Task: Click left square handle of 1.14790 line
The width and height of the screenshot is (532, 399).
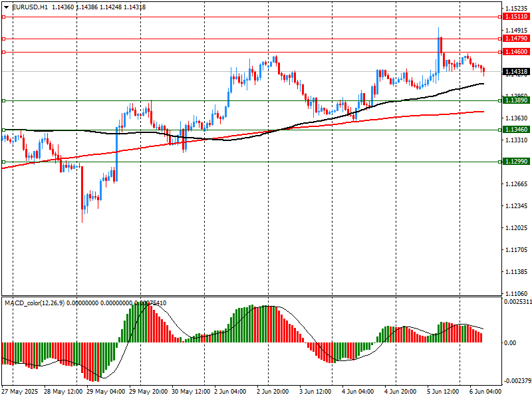Action: click(x=3, y=39)
